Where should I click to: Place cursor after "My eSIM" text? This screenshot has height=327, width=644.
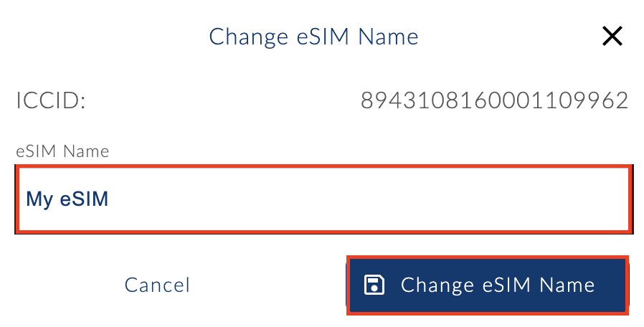110,199
